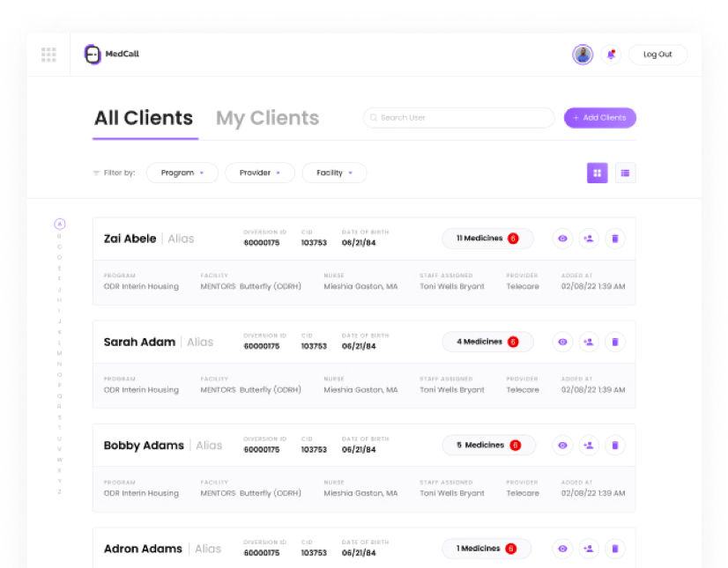The width and height of the screenshot is (728, 568).
Task: Click assign user icon for Zai Abele
Action: (x=589, y=239)
